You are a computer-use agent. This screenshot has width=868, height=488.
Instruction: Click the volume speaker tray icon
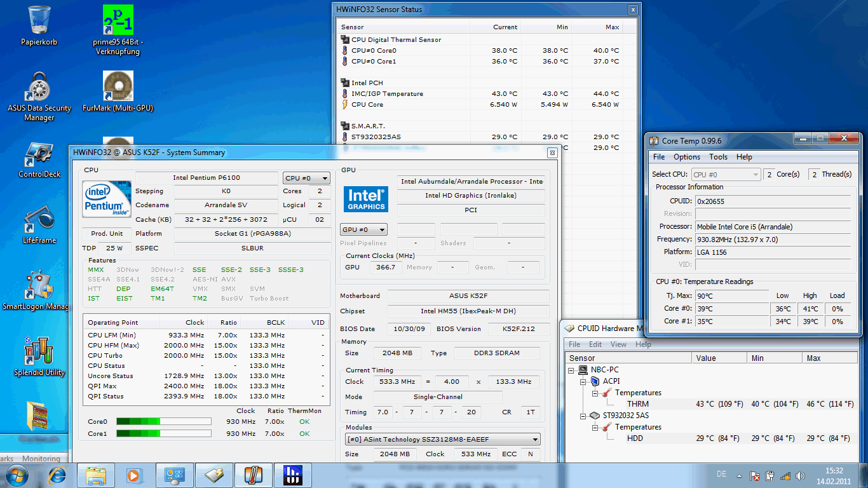click(800, 475)
